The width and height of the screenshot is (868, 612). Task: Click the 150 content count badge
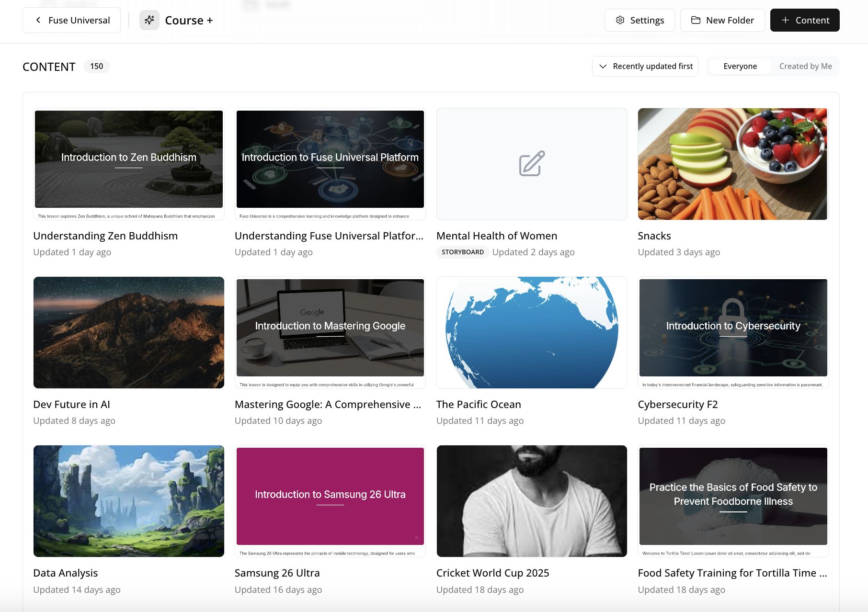97,66
